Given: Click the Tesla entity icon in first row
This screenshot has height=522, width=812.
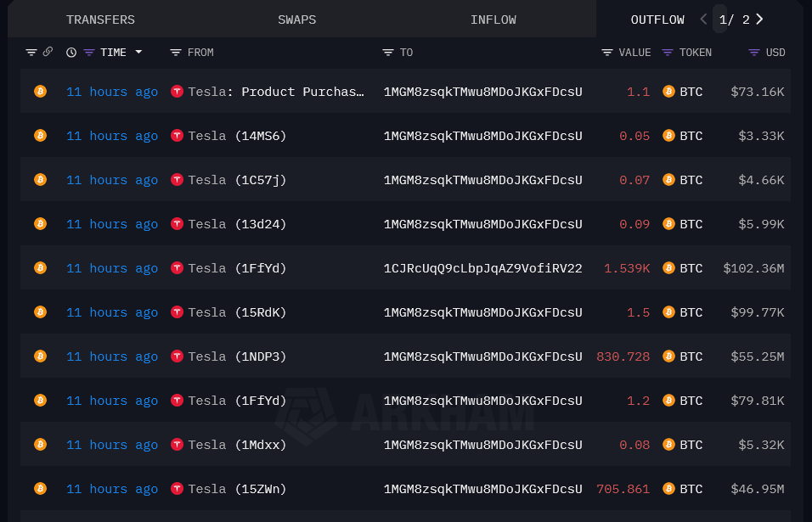Looking at the screenshot, I should pos(177,92).
